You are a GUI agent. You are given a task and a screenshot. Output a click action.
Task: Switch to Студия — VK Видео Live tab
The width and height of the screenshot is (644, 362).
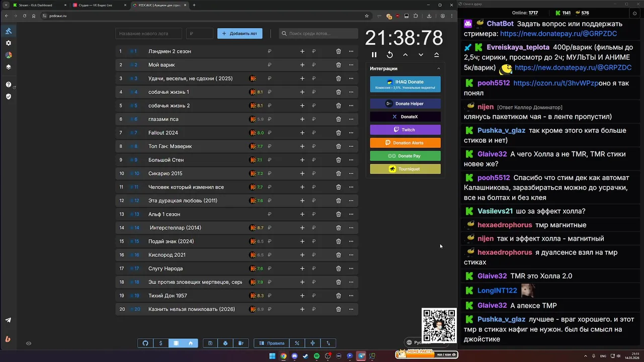99,5
